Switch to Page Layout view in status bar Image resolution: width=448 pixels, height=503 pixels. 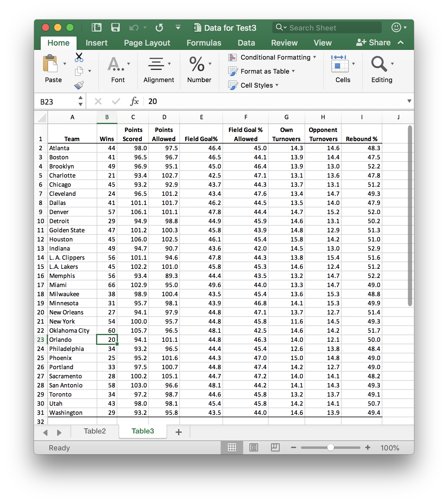(253, 447)
